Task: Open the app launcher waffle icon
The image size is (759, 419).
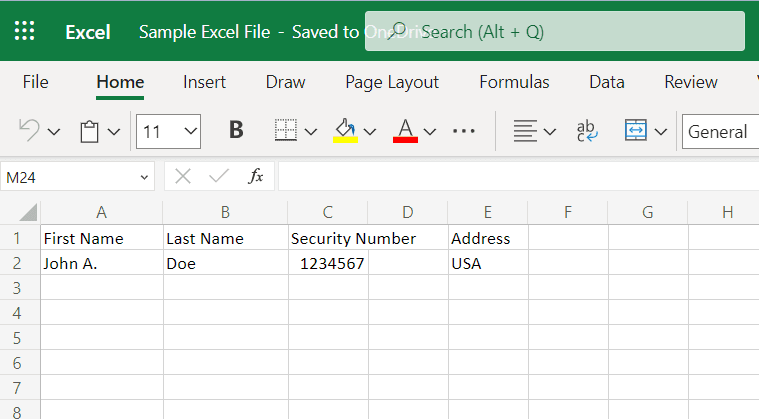Action: click(x=25, y=31)
